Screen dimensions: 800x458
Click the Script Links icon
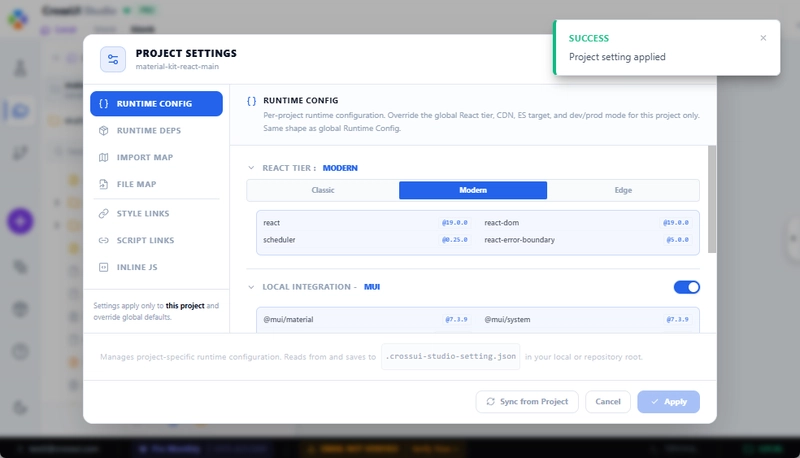tap(104, 240)
